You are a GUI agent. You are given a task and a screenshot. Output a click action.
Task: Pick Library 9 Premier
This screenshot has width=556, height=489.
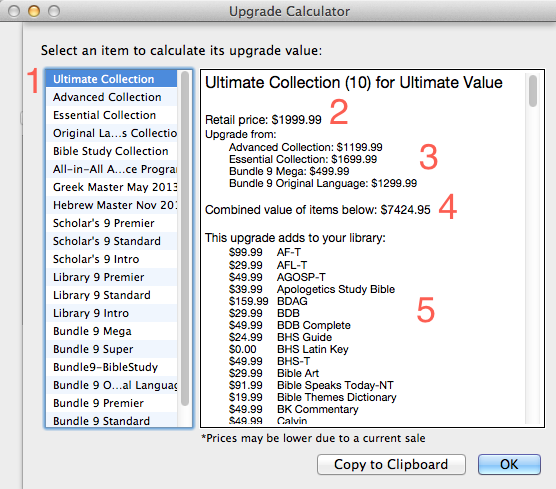click(x=112, y=277)
